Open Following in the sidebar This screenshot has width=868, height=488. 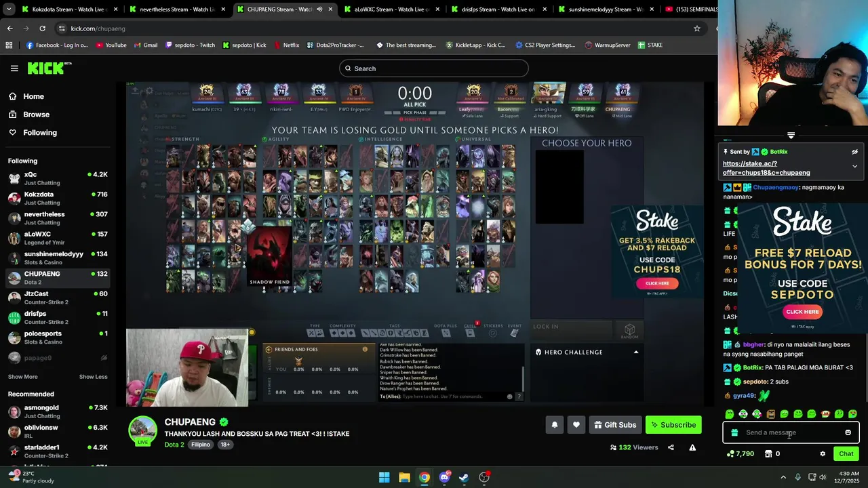pos(40,133)
